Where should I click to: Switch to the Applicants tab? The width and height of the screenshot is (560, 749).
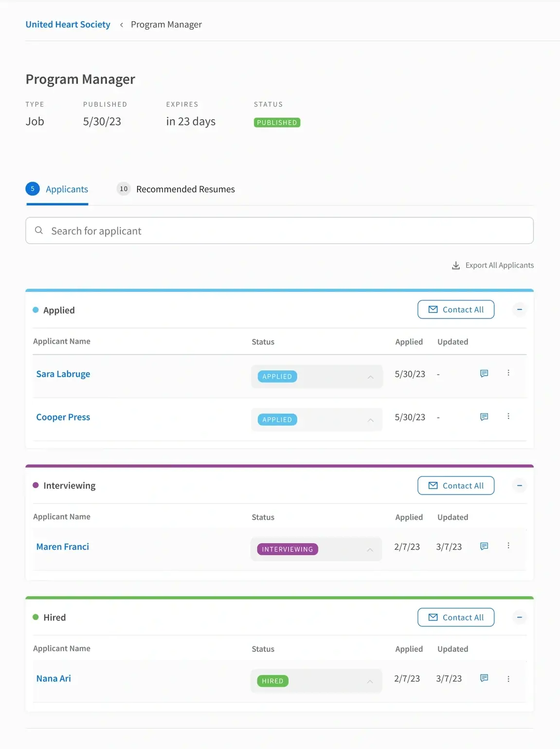pos(57,189)
